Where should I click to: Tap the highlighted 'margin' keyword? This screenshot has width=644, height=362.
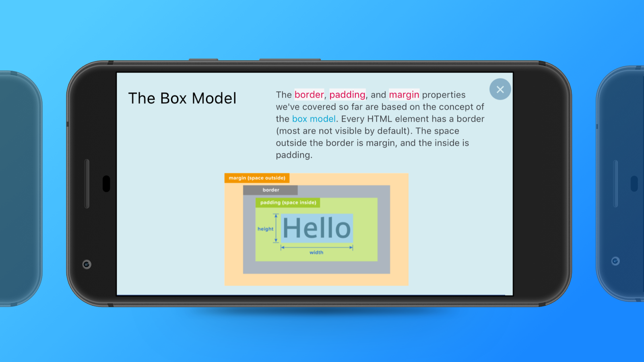404,95
